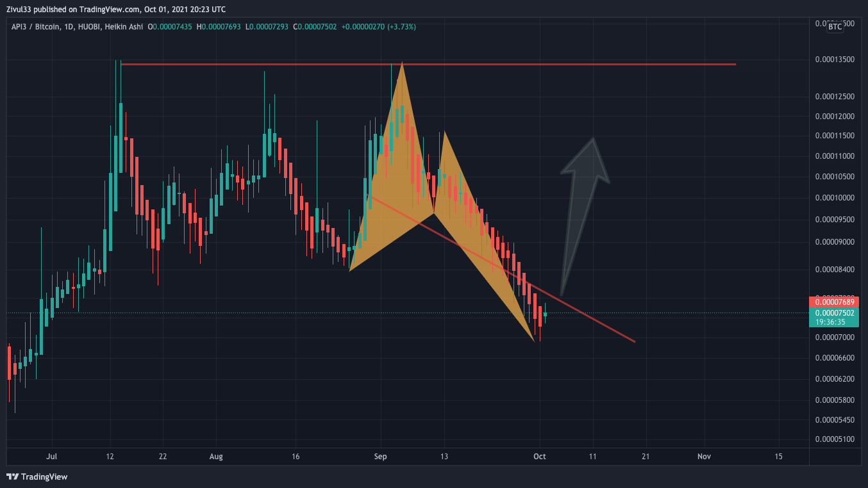This screenshot has height=488, width=868.
Task: Click the 0.00009000 price axis label
Action: 835,242
